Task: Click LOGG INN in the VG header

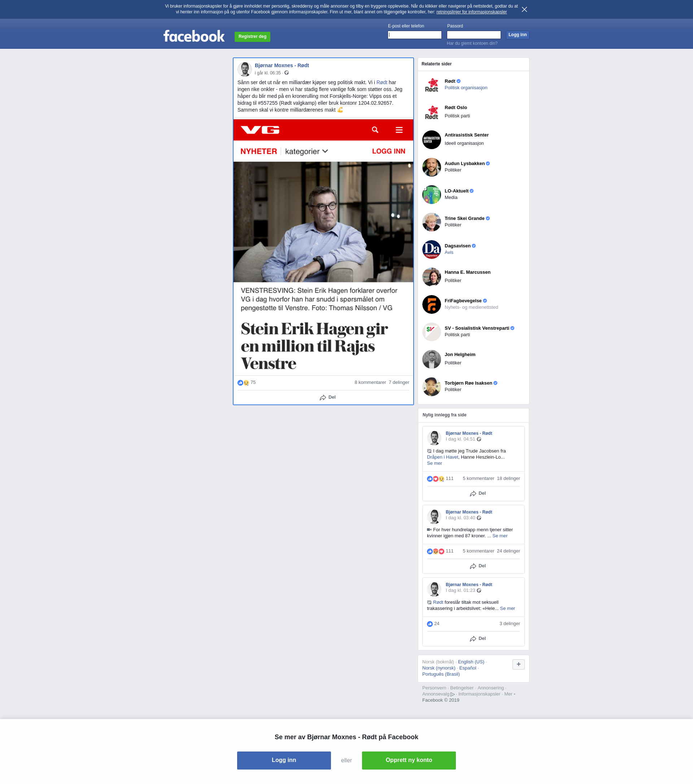Action: [x=389, y=152]
